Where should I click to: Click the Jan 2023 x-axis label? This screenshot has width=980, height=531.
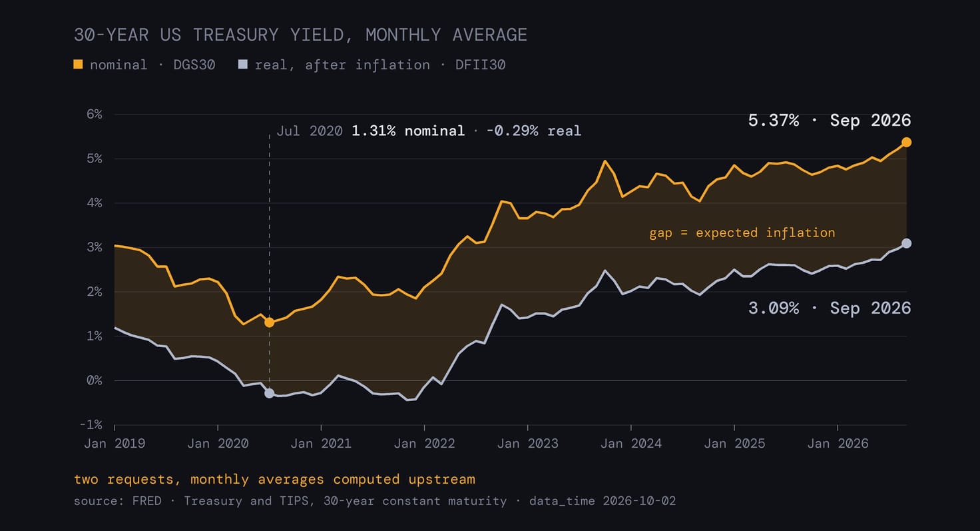[x=527, y=443]
